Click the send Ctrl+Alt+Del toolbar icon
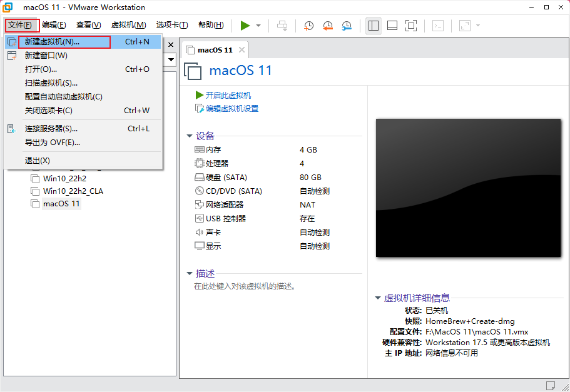Viewport: 570px width, 392px height. 282,26
